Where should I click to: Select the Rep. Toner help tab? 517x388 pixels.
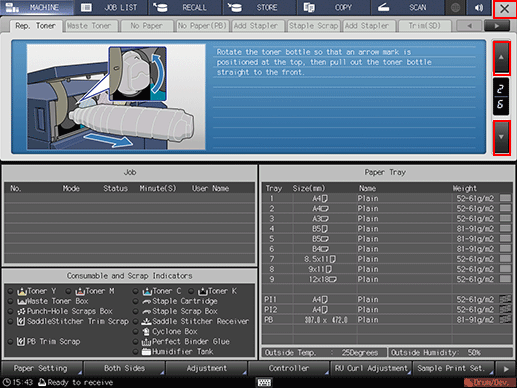click(x=35, y=26)
